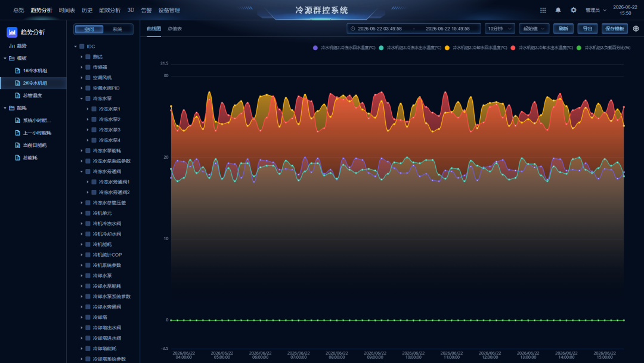Toggle purple 冷冻水回水温度 legend swatch
The height and width of the screenshot is (363, 644).
click(x=315, y=48)
